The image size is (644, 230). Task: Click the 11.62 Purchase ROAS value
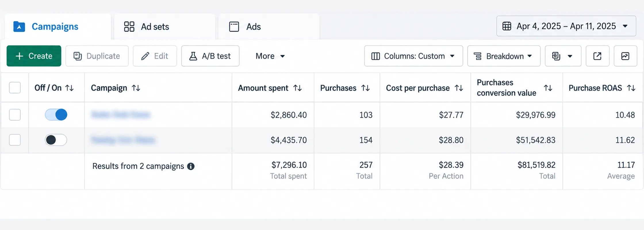(625, 140)
